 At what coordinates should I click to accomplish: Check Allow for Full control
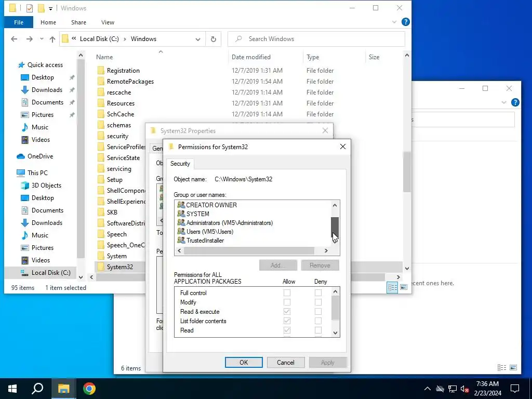[x=287, y=293]
